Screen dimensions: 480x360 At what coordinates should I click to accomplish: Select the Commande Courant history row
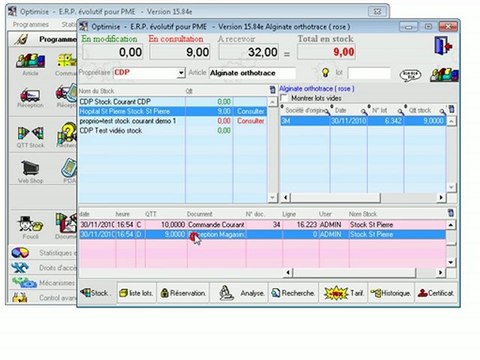(262, 225)
